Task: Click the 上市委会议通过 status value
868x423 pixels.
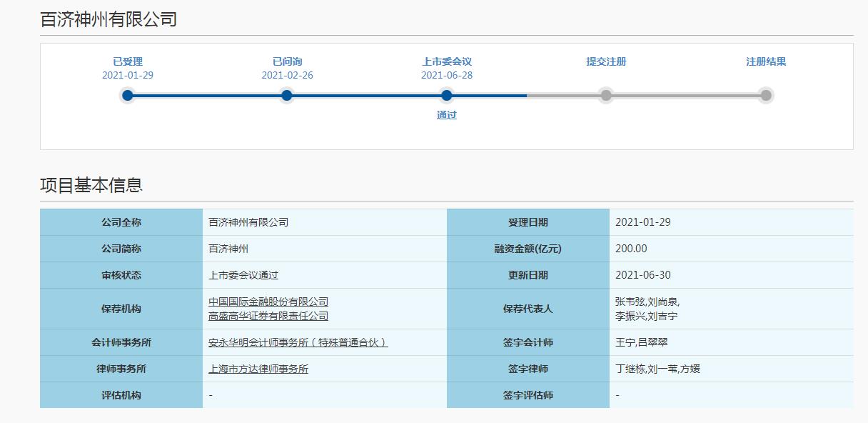Action: 243,275
